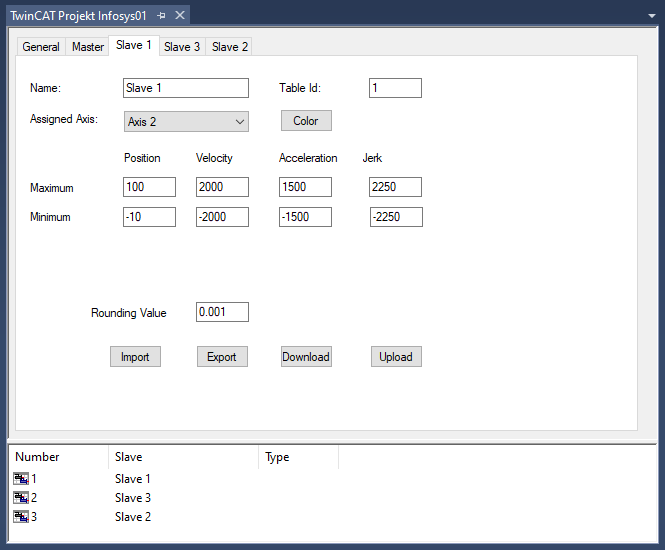Screen dimensions: 665x550
Task: Click the Download button
Action: [306, 357]
